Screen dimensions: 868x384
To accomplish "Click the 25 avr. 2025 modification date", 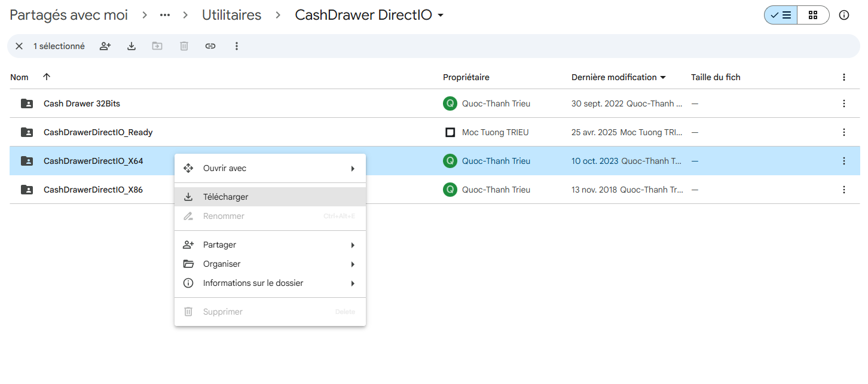I will click(x=595, y=132).
